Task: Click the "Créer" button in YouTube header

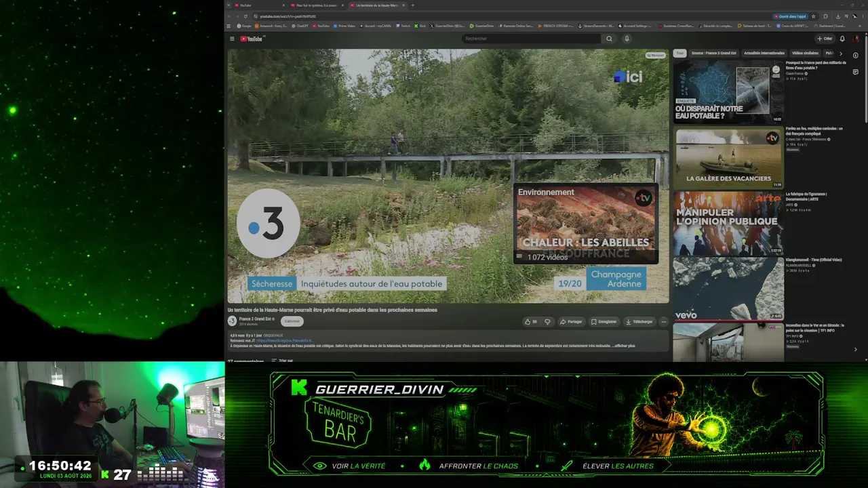Action: (x=825, y=39)
